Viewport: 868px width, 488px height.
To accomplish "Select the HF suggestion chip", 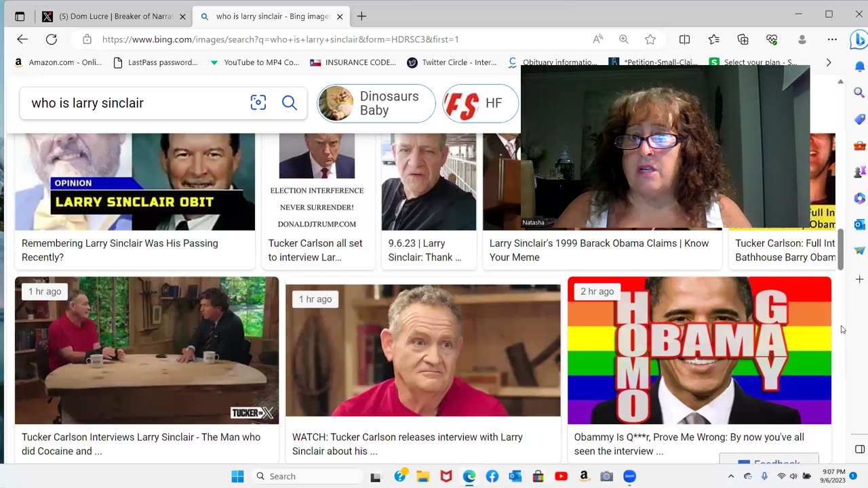I will (480, 104).
